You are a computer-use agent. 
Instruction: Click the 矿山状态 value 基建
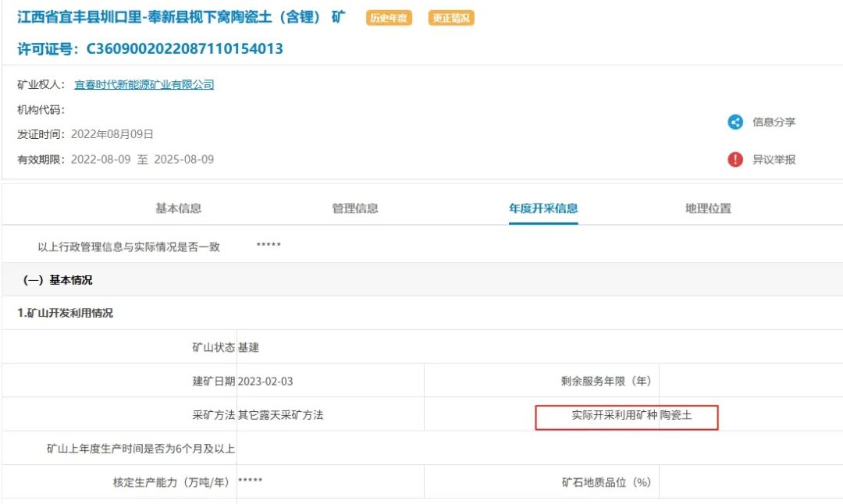pos(248,347)
